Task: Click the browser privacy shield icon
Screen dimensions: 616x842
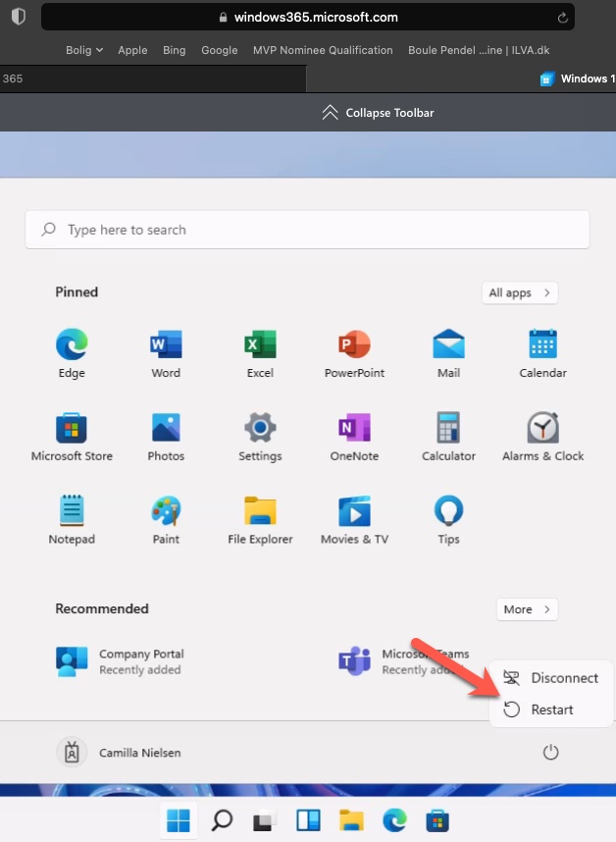Action: click(x=19, y=17)
